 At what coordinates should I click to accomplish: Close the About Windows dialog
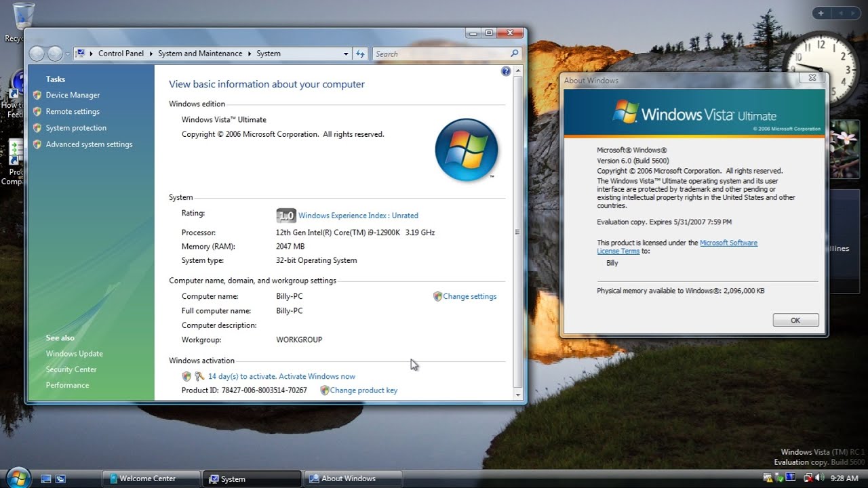point(812,78)
